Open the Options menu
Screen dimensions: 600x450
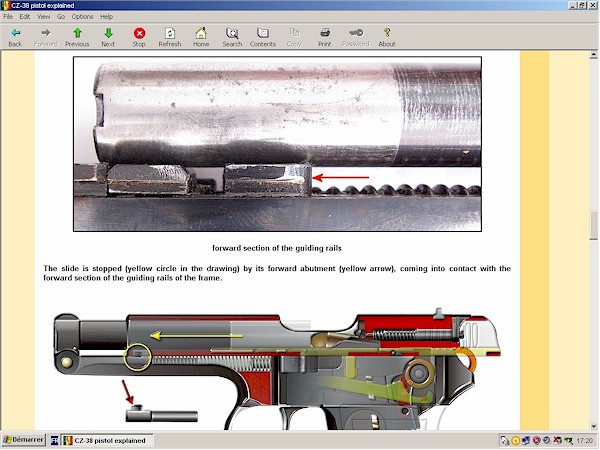[82, 16]
